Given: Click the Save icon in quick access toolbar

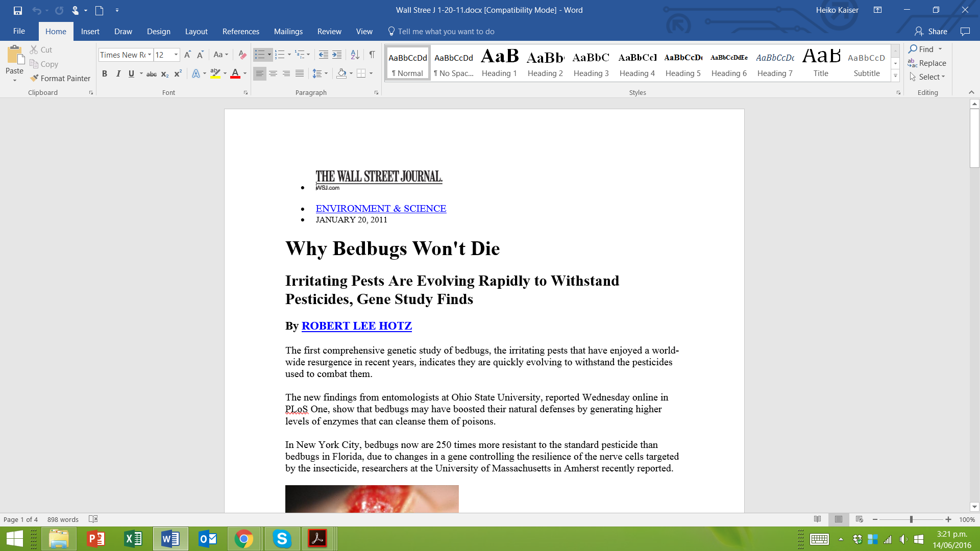Looking at the screenshot, I should (x=18, y=10).
